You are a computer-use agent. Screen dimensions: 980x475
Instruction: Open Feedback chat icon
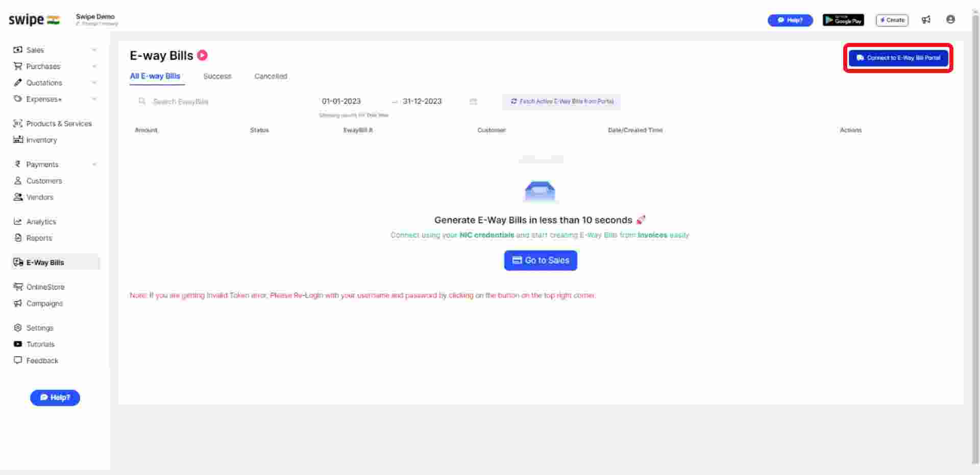click(18, 360)
